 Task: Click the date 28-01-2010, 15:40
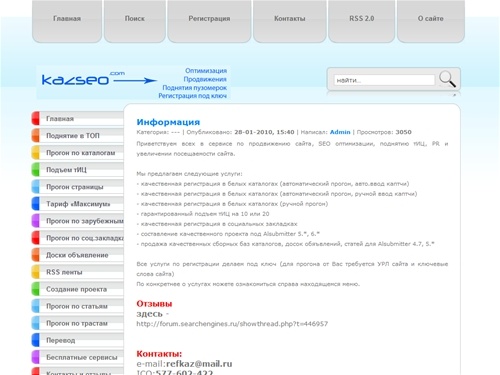click(264, 132)
